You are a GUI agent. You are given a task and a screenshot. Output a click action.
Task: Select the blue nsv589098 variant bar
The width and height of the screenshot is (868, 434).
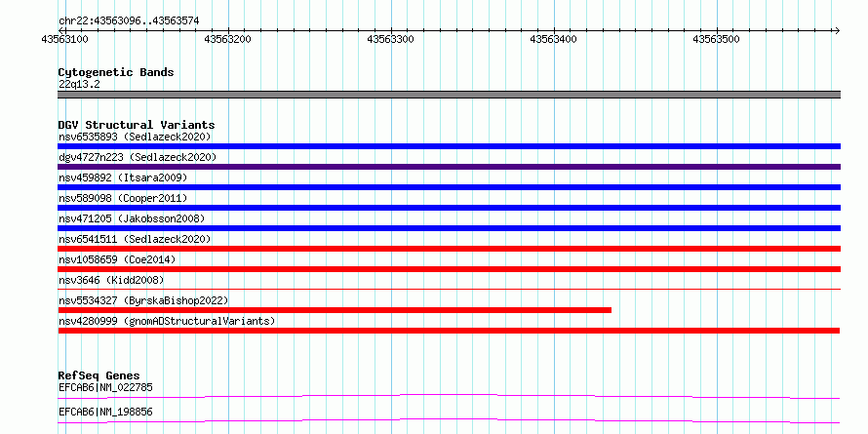click(449, 208)
